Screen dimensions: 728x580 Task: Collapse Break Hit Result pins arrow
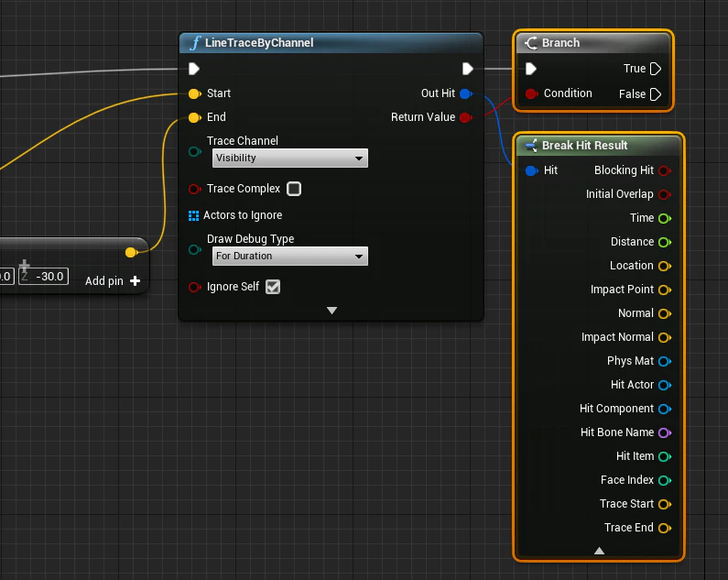(x=600, y=551)
